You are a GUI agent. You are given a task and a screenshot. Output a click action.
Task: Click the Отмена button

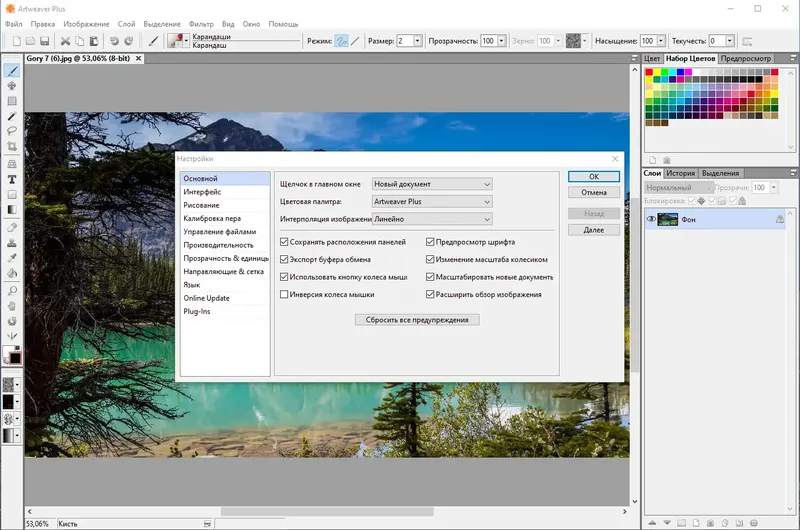click(x=594, y=192)
